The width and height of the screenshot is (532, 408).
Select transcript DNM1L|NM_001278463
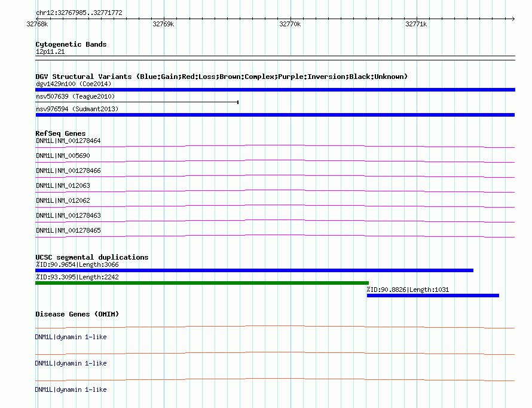pyautogui.click(x=68, y=215)
